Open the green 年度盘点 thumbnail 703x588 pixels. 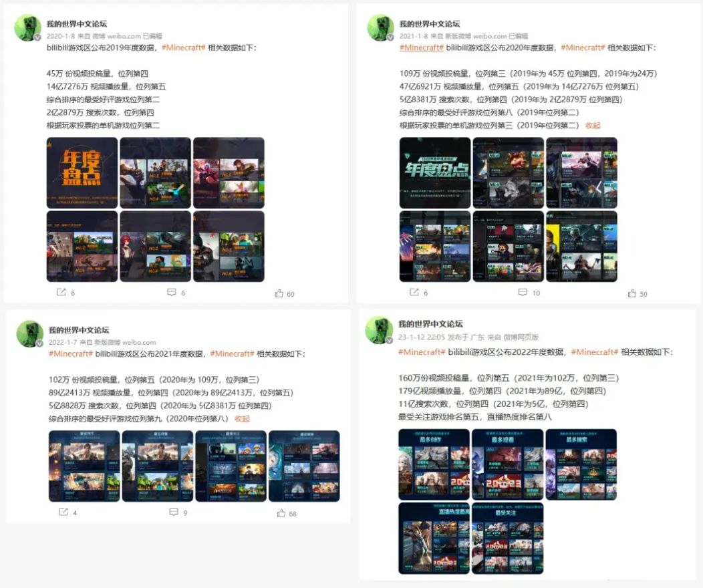(x=435, y=172)
